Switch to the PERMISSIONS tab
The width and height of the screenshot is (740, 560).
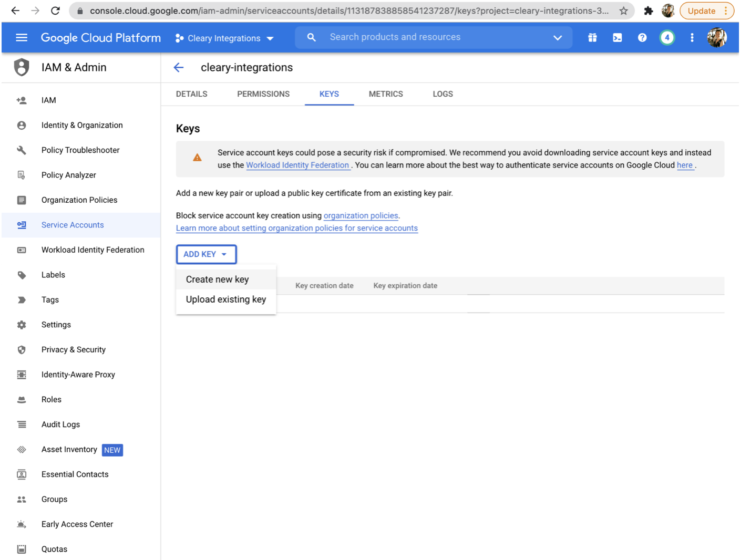click(x=263, y=94)
